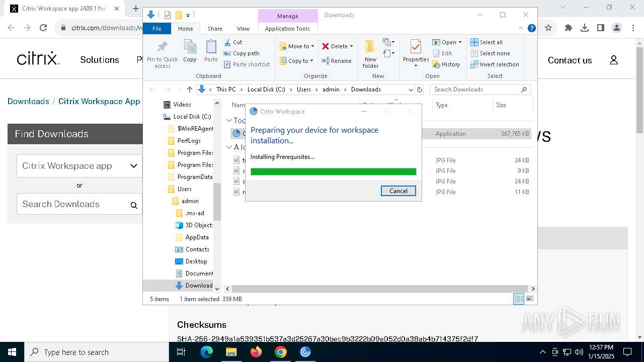The height and width of the screenshot is (362, 644).
Task: Bookmark this page with star icon
Action: point(548,28)
